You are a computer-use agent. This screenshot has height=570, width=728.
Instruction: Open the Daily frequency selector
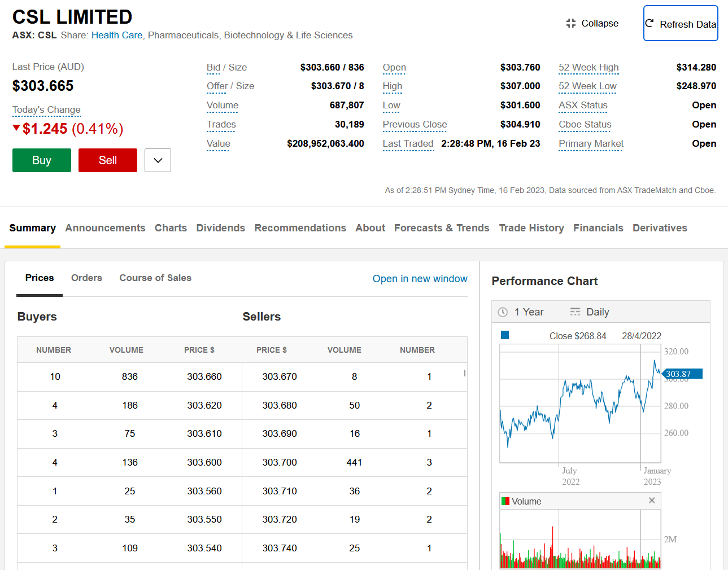click(x=597, y=312)
